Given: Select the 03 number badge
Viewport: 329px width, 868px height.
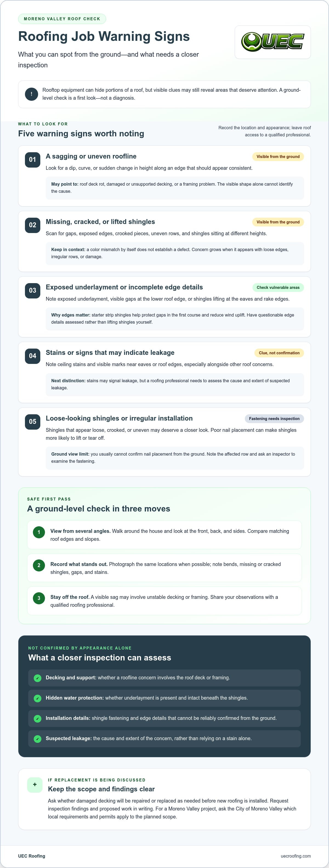Looking at the screenshot, I should 32,291.
